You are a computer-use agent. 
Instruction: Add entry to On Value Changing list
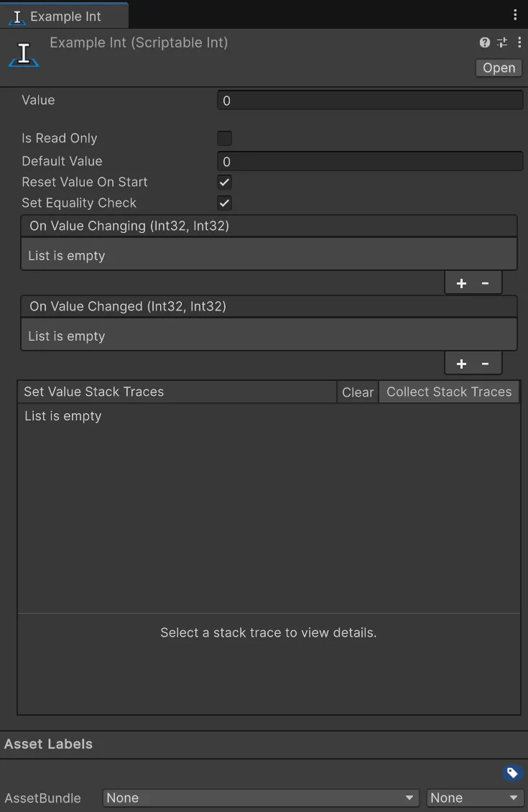(461, 282)
